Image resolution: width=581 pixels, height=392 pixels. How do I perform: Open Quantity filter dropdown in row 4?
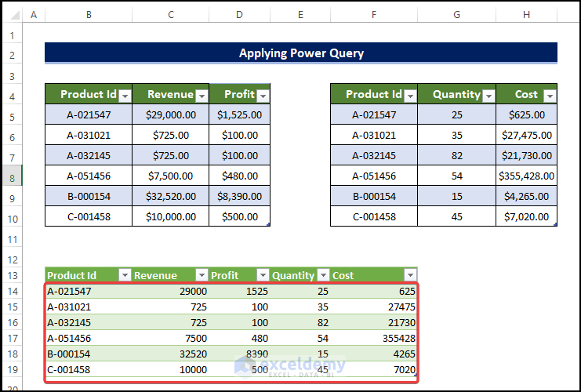pyautogui.click(x=488, y=96)
